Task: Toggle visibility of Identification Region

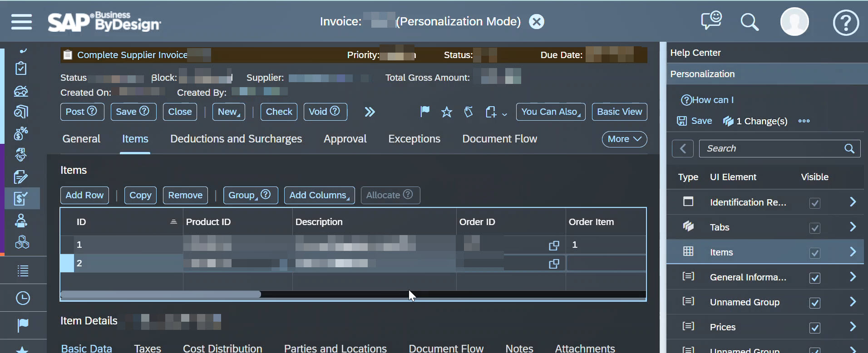Action: pyautogui.click(x=815, y=203)
